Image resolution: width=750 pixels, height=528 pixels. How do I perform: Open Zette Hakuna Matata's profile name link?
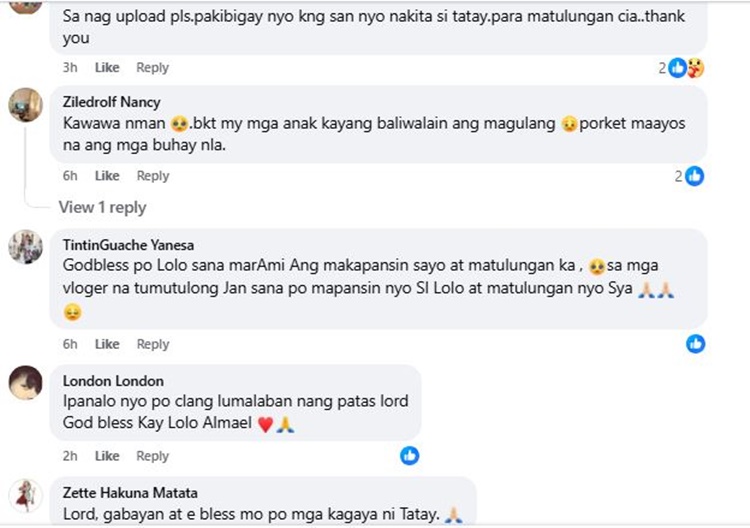(130, 493)
